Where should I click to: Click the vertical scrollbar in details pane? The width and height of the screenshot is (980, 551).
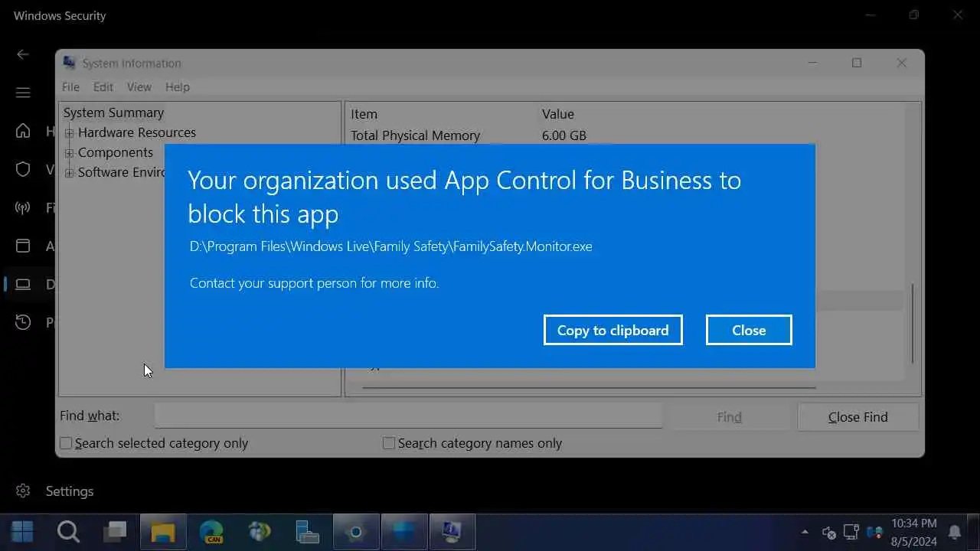912,323
